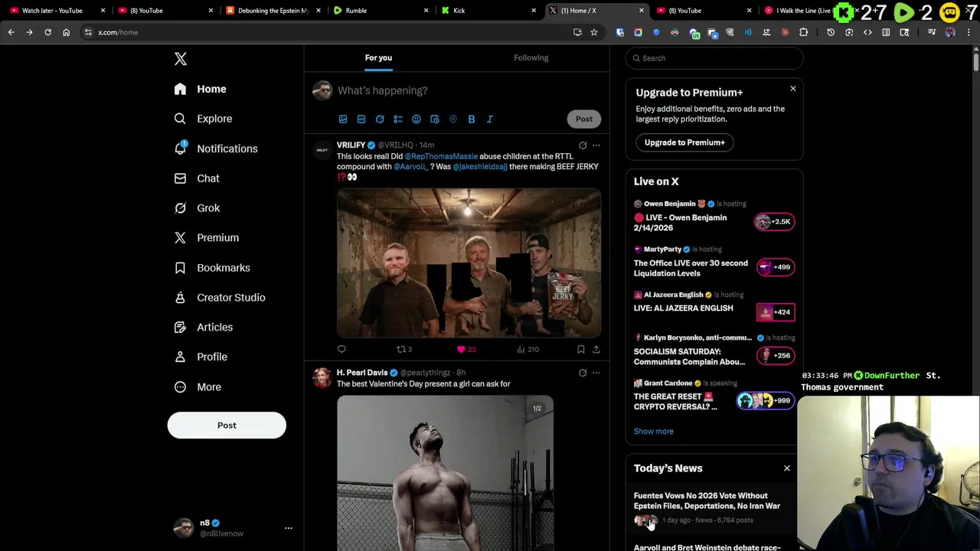Open Notifications in the sidebar
This screenshot has height=551, width=980.
215,148
